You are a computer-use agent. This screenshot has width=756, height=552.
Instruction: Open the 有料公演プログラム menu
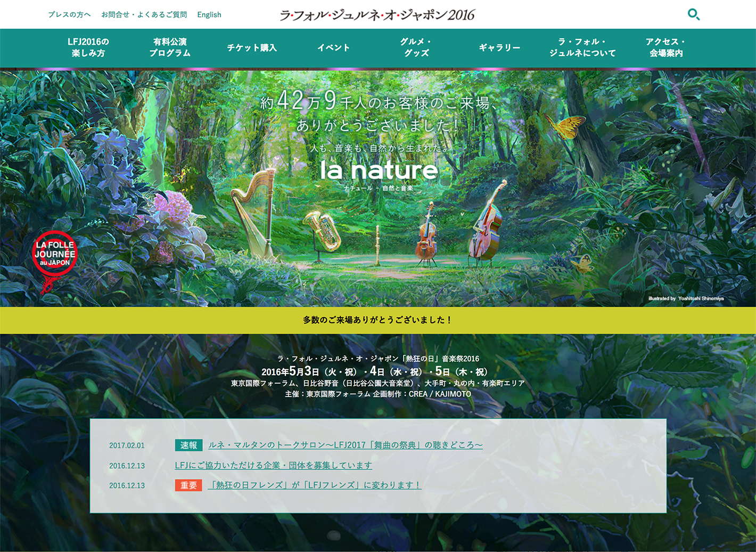point(170,47)
